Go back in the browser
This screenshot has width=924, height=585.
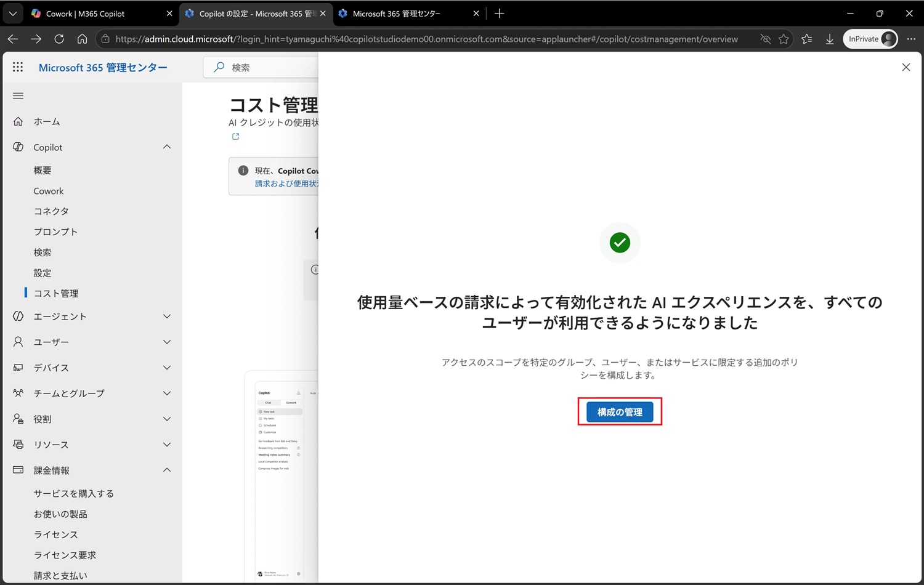(x=13, y=39)
